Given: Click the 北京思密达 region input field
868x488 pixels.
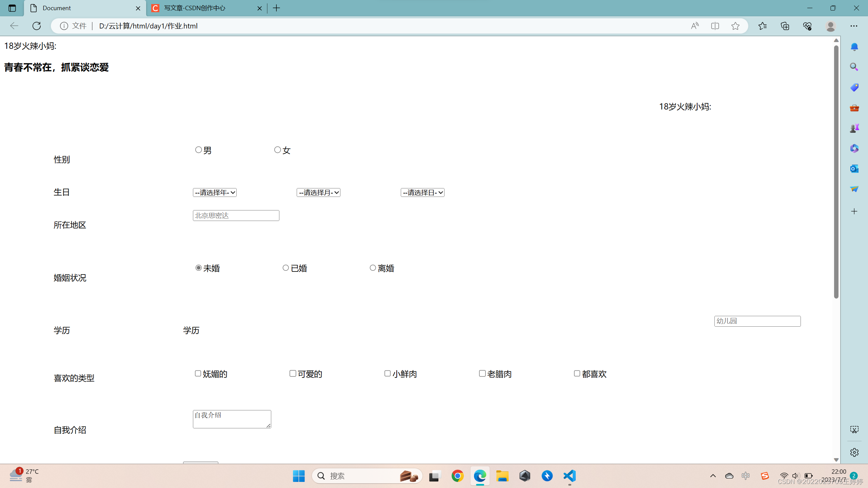Looking at the screenshot, I should click(236, 215).
